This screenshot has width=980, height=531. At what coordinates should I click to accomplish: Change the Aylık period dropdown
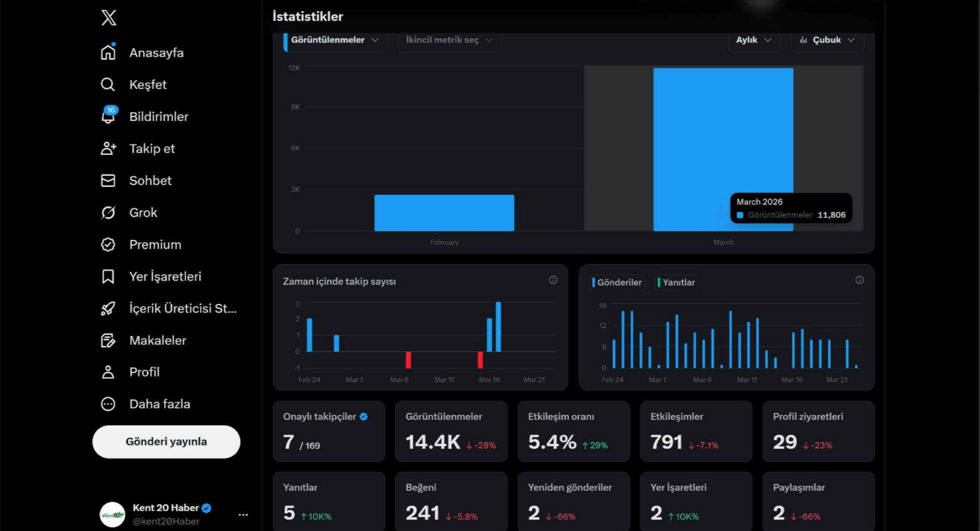coord(754,40)
